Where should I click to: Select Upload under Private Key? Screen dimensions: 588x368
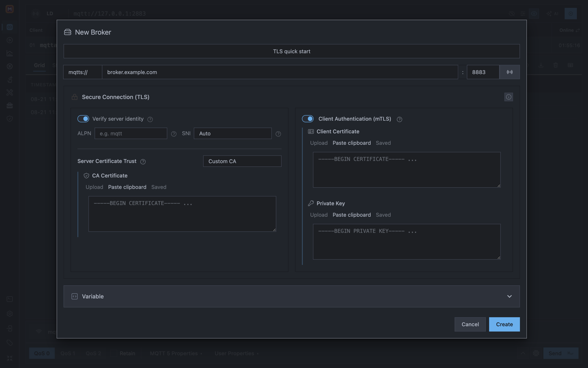point(319,215)
